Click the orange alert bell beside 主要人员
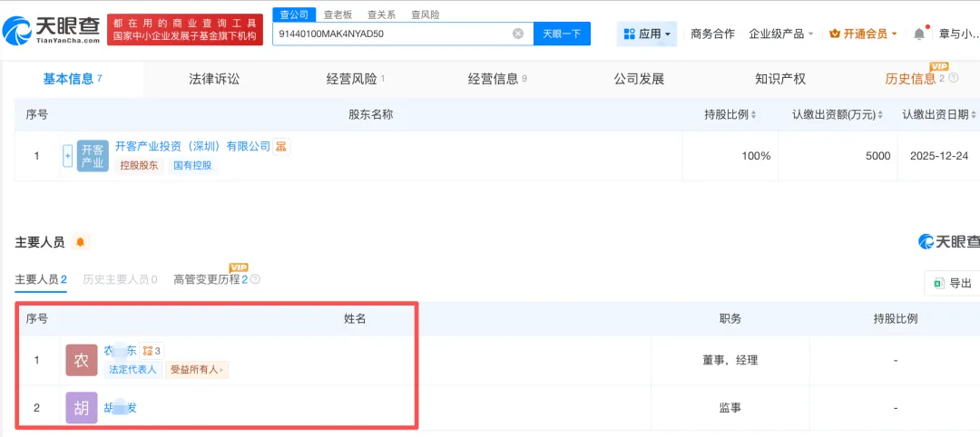980x437 pixels. coord(81,242)
